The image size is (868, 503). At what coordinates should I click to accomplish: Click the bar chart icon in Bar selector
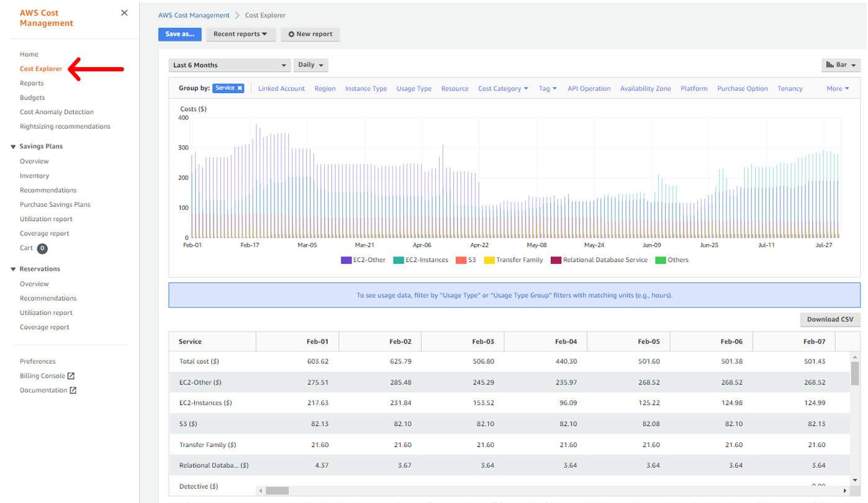(830, 65)
